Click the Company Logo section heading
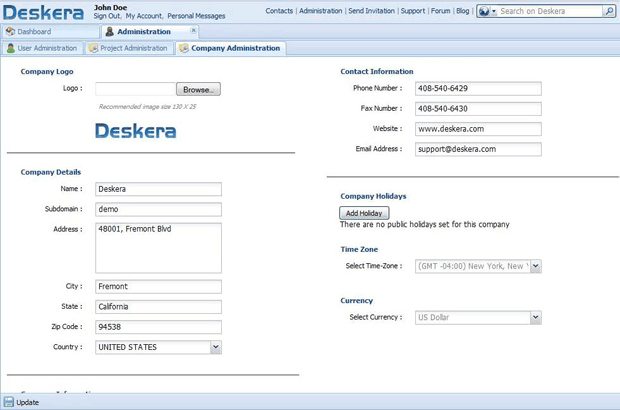 click(47, 72)
